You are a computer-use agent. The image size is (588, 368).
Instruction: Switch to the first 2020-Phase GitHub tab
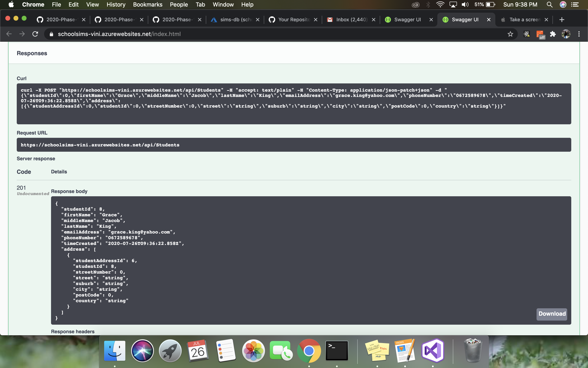(61, 20)
